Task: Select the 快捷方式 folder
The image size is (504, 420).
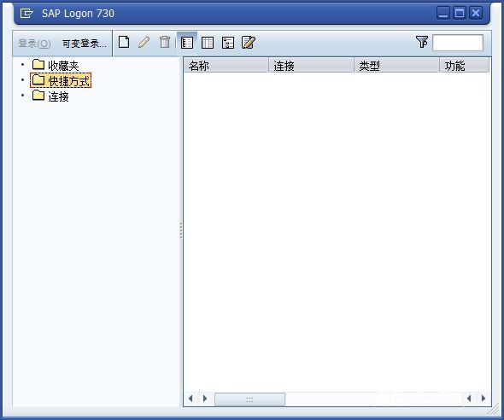Action: click(x=61, y=80)
